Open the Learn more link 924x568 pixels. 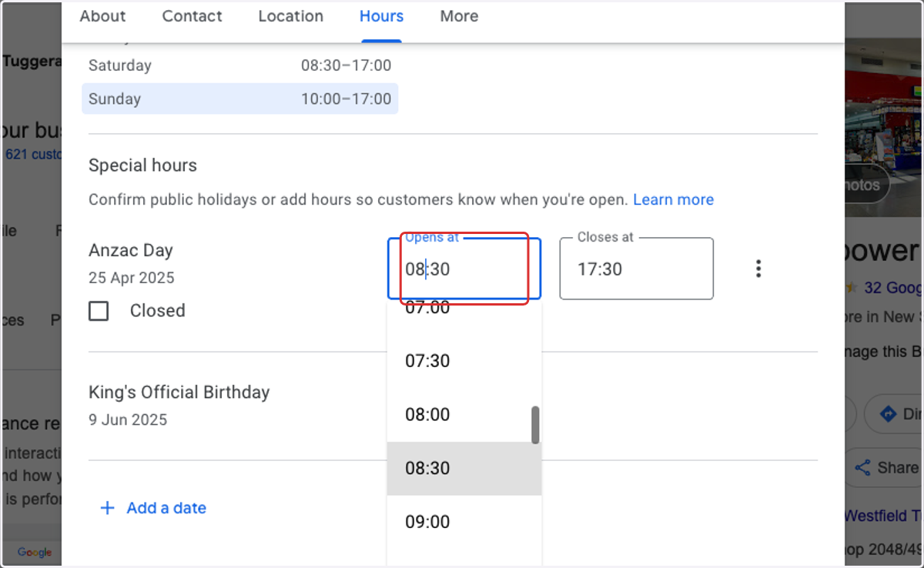click(x=673, y=199)
